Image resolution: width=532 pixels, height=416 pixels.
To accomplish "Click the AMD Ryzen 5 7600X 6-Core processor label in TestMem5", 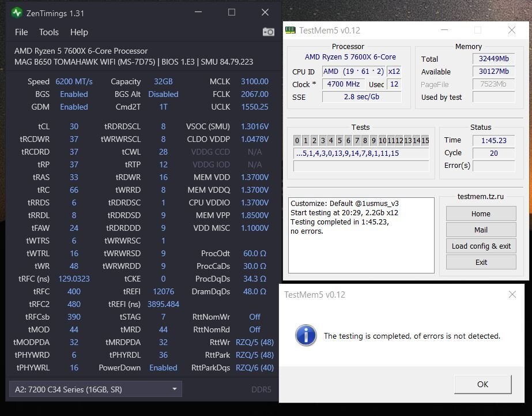I will (x=350, y=57).
